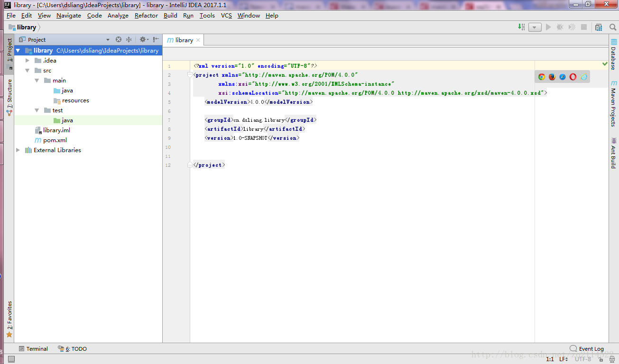Open the Navigate menu
The width and height of the screenshot is (619, 364).
click(69, 16)
